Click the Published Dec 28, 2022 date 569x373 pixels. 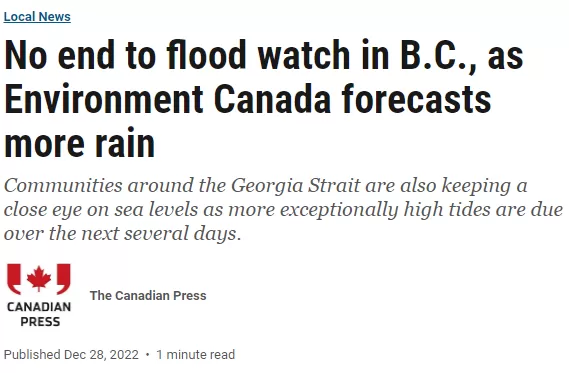71,354
